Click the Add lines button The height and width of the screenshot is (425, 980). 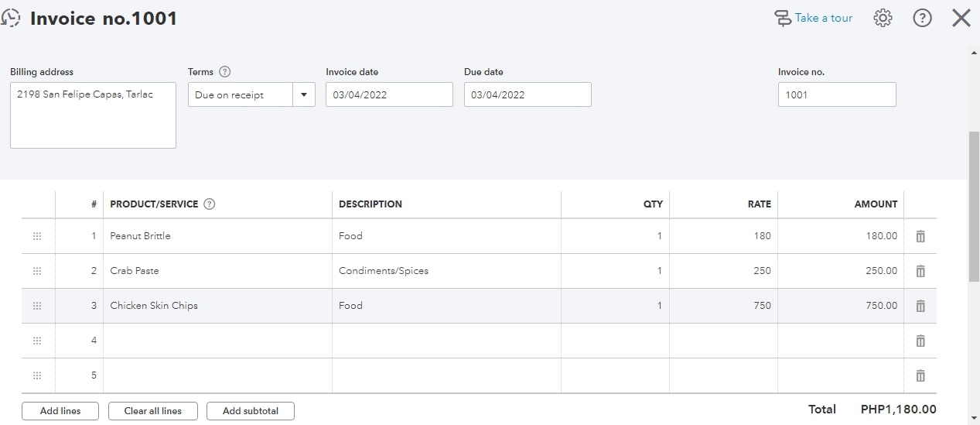(60, 411)
